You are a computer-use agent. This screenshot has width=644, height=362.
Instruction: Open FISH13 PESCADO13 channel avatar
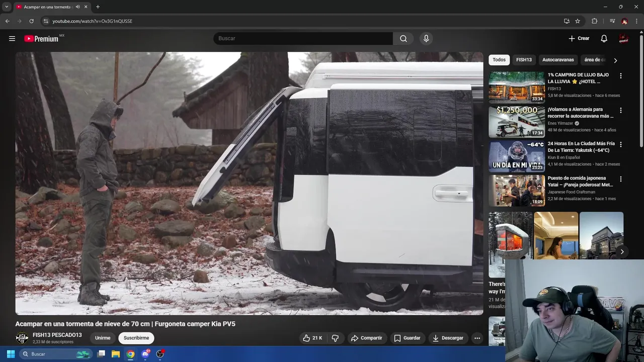[x=22, y=338]
